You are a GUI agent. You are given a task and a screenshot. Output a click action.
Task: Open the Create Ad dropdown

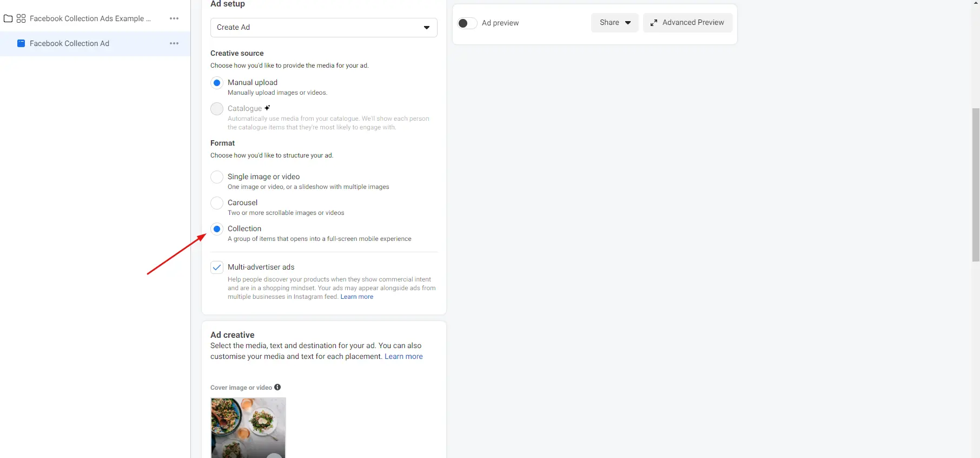tap(323, 28)
